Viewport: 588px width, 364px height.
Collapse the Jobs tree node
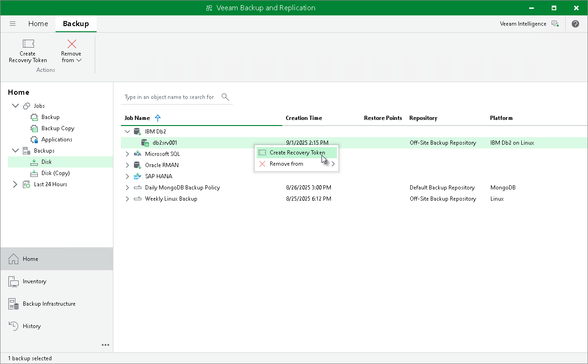coord(15,106)
